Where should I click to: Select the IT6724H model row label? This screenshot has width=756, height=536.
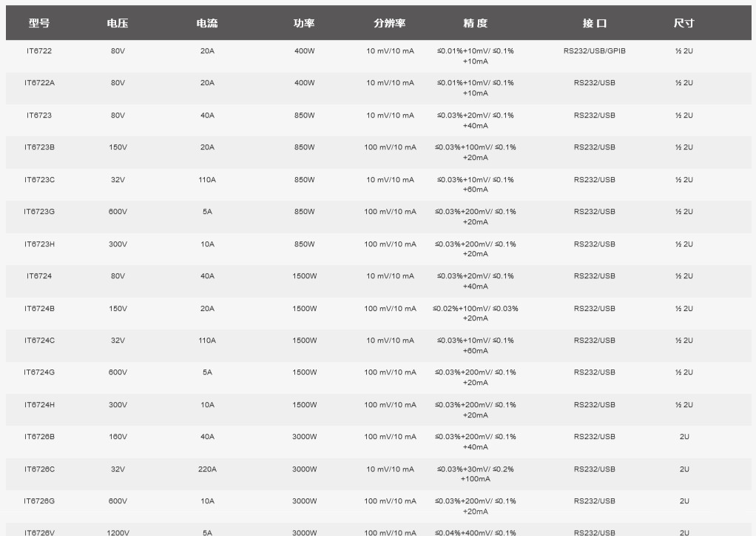[x=39, y=405]
